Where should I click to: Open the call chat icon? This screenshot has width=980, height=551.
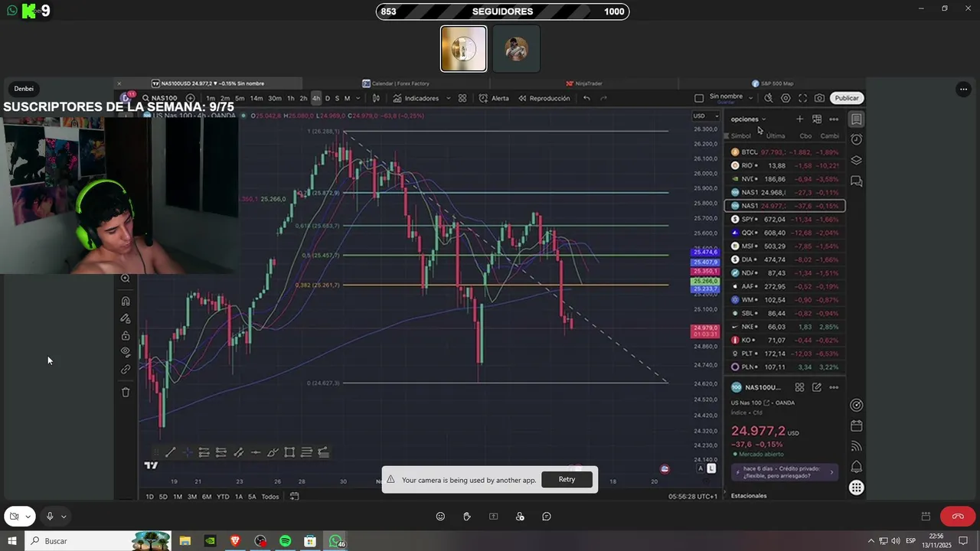[x=547, y=517]
